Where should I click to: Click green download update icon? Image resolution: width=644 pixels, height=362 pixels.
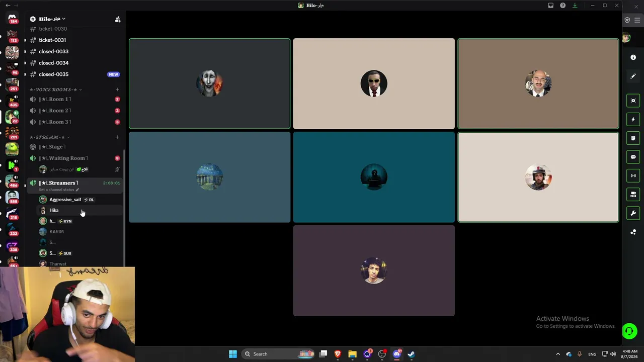(575, 6)
